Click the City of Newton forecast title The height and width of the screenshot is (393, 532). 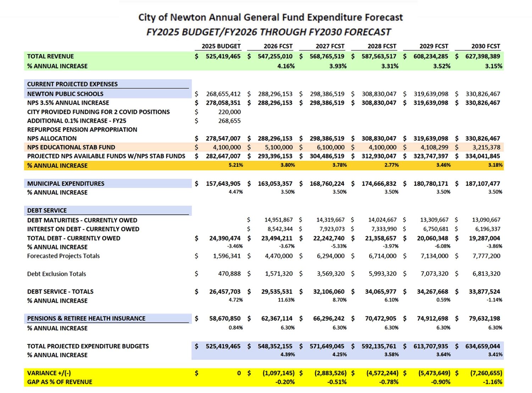pyautogui.click(x=270, y=17)
